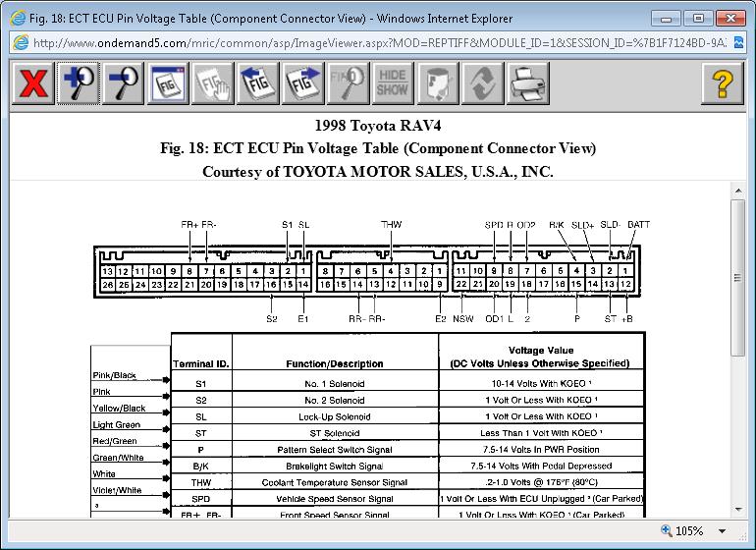Go to previous figure with left-arrow FIG icon
The image size is (756, 550).
(258, 82)
